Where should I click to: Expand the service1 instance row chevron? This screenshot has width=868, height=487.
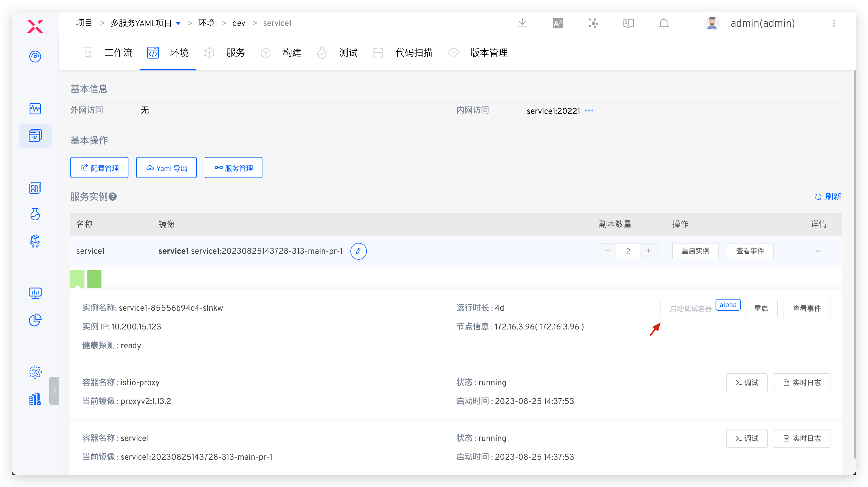coord(818,251)
